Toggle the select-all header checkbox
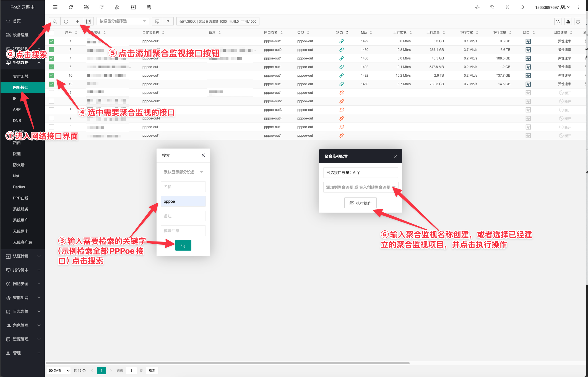Viewport: 588px width, 377px height. tap(51, 33)
